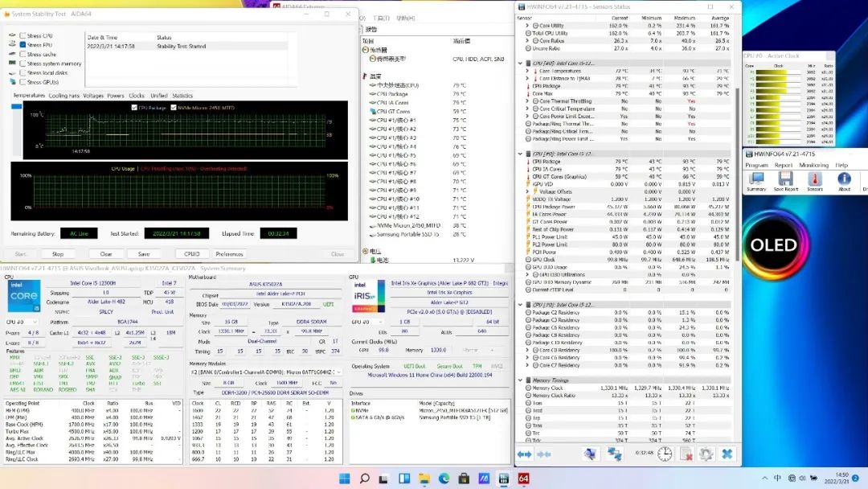
Task: Open AIDA64 from the taskbar
Action: [x=523, y=479]
